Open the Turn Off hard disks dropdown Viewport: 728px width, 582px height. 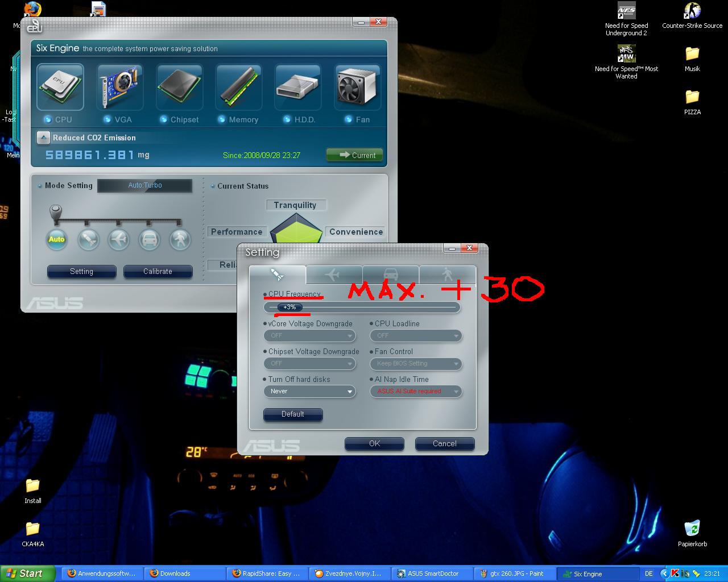pos(309,392)
